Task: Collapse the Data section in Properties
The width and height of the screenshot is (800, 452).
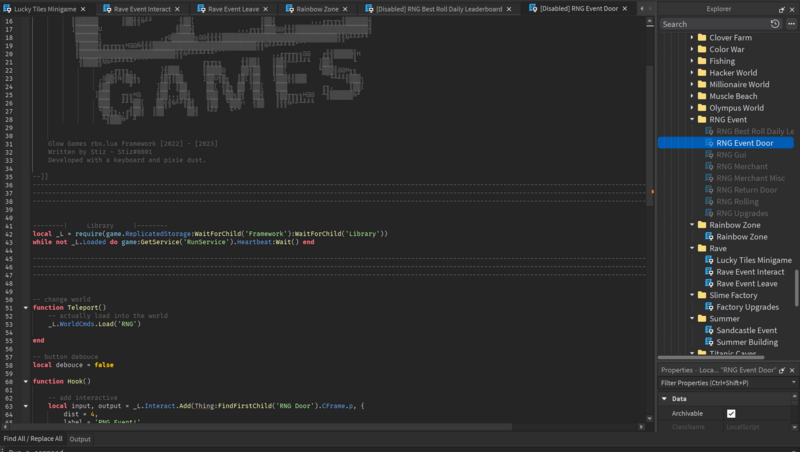Action: (x=666, y=399)
